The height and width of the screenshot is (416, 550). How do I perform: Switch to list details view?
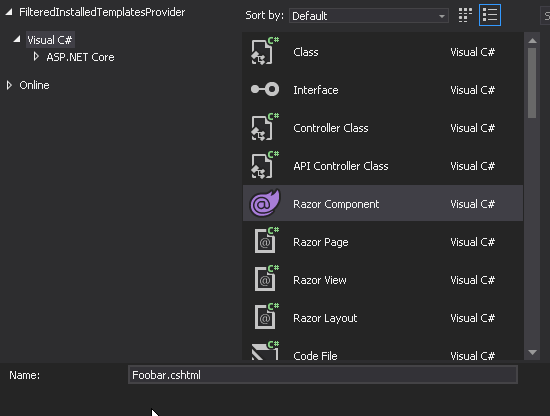coord(490,15)
